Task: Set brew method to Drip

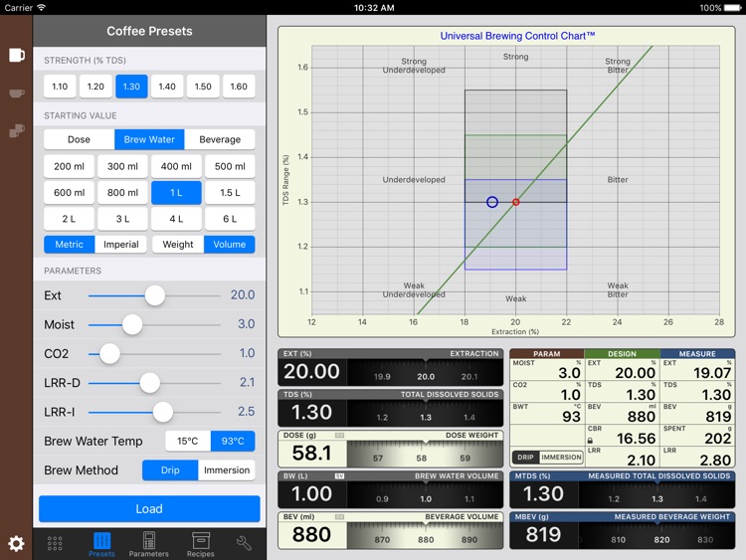Action: pyautogui.click(x=170, y=470)
